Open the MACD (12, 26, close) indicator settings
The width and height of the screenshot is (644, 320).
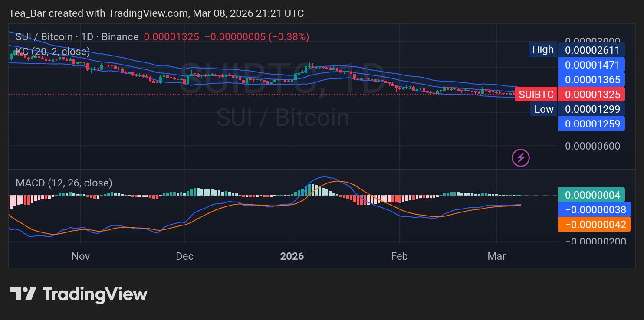coord(63,183)
